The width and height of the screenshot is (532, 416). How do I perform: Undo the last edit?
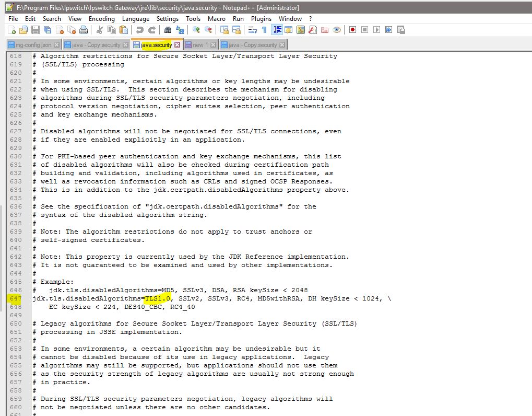139,30
